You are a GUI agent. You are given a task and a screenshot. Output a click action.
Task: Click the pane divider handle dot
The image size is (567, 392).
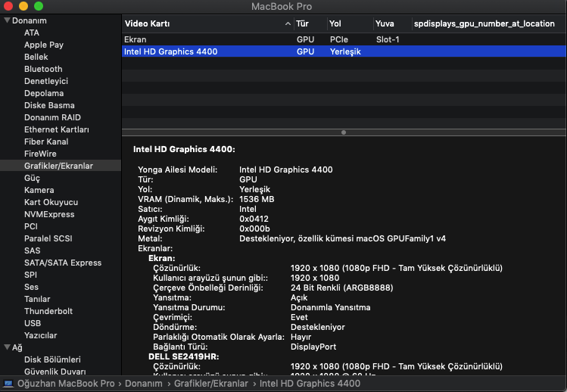point(344,132)
